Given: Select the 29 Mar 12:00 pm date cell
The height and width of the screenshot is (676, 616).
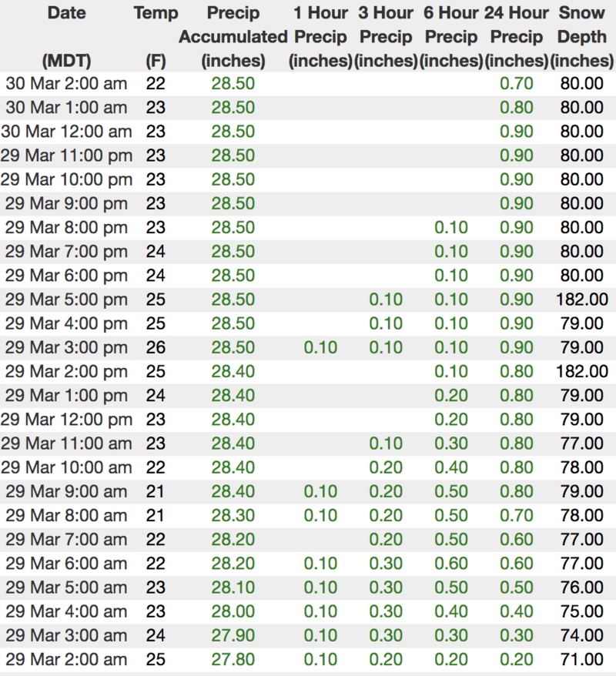Looking at the screenshot, I should 66,420.
